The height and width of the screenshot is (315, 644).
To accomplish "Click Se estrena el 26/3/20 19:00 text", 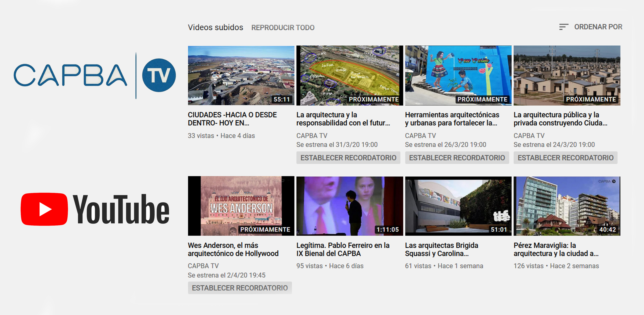I will (446, 145).
